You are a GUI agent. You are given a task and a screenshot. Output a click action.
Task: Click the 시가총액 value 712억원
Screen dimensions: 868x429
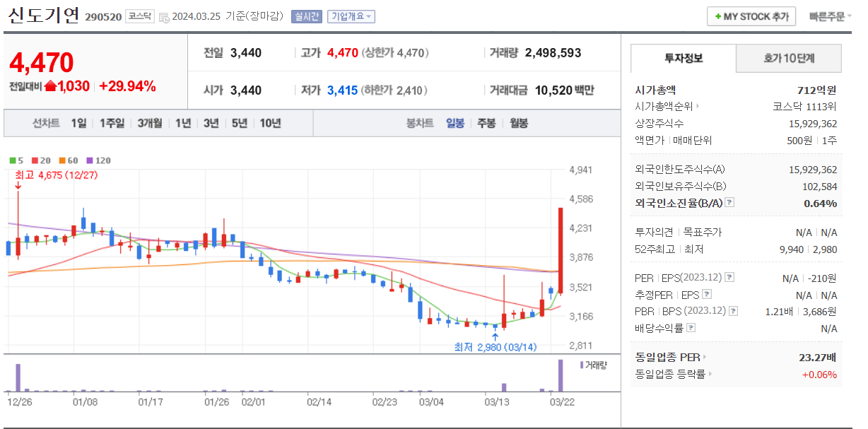coord(816,90)
